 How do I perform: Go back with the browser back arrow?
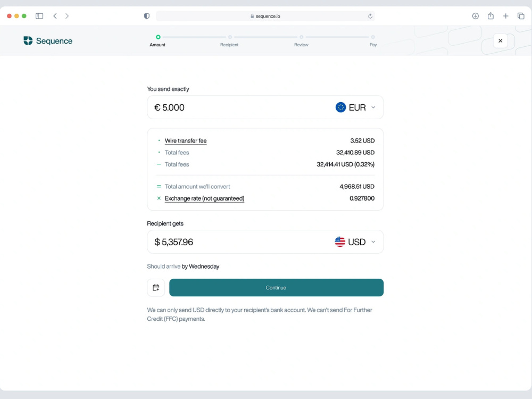(x=55, y=16)
